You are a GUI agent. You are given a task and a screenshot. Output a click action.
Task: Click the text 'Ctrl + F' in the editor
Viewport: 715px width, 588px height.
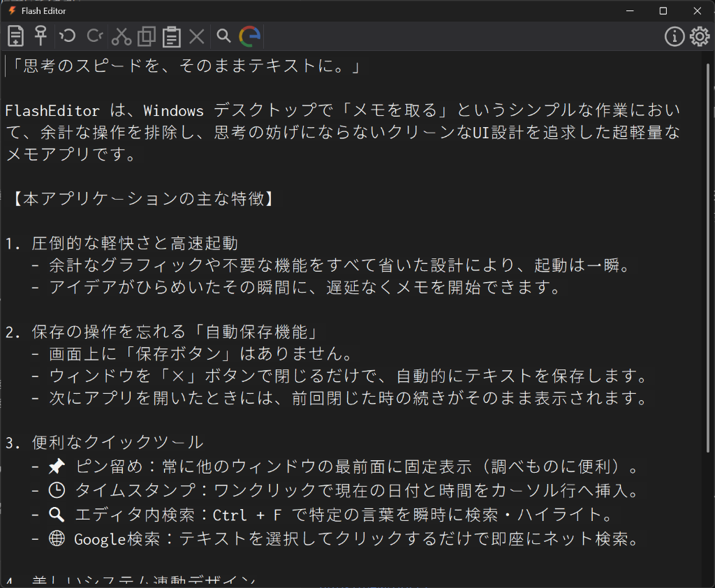[246, 515]
